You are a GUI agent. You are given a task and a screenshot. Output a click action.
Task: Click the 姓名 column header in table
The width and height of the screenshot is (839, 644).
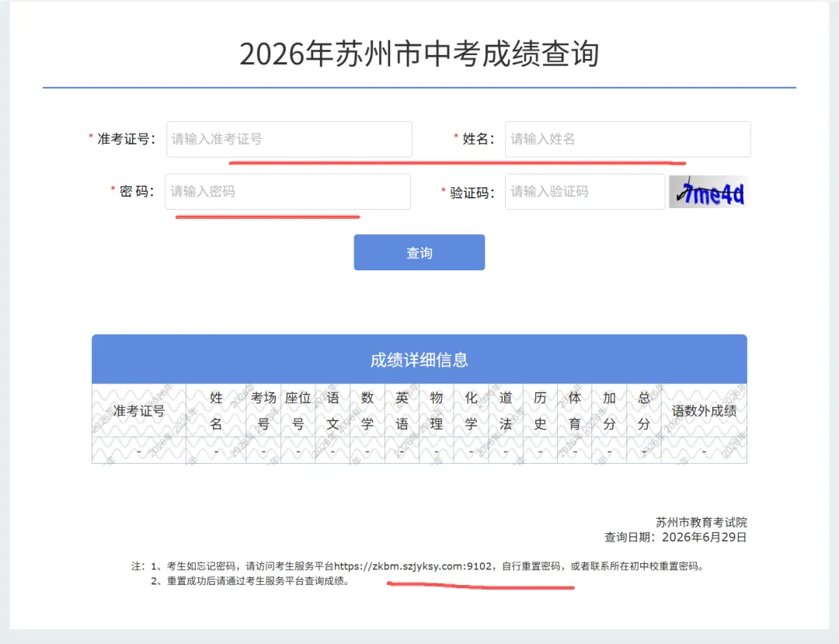(x=216, y=410)
